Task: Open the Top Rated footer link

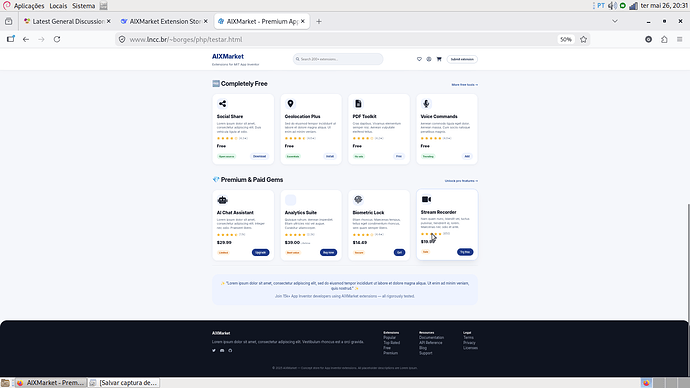Action: 392,343
